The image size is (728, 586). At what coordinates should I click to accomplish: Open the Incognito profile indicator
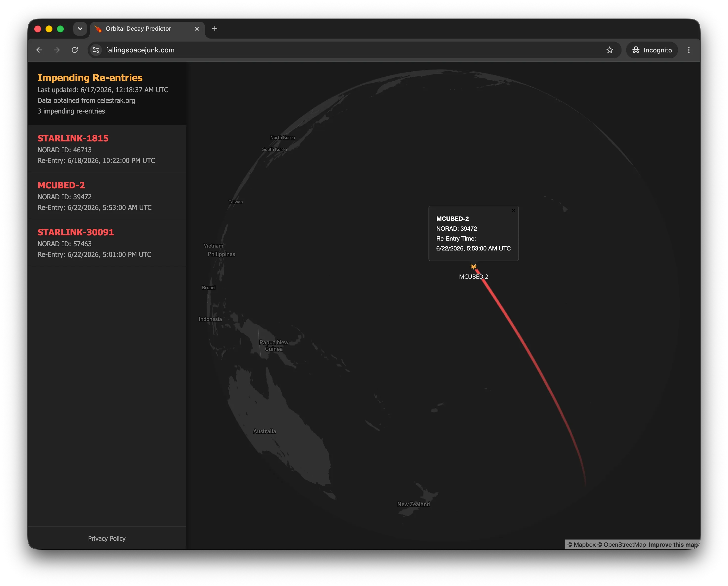point(652,50)
